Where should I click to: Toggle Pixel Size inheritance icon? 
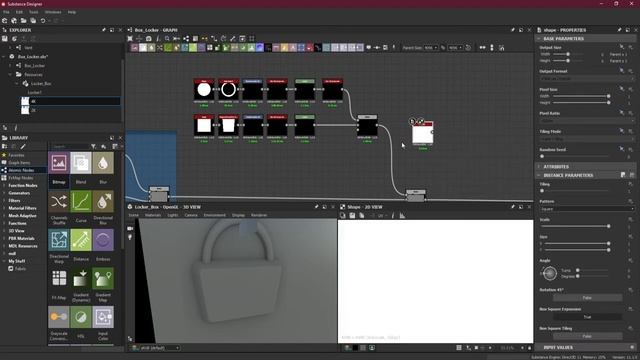point(622,89)
